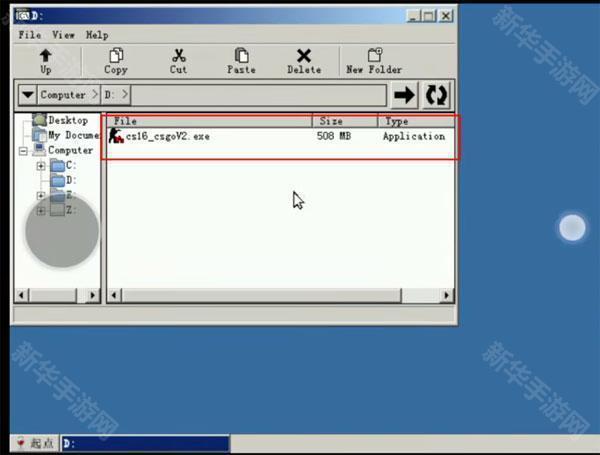Screen dimensions: 600x455
Task: Click the Computer breadcrumb in address bar
Action: (62, 95)
